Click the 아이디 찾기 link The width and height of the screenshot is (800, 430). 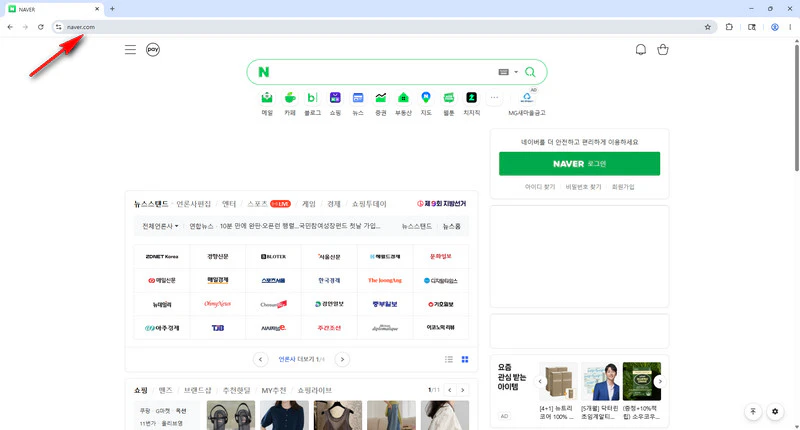540,187
